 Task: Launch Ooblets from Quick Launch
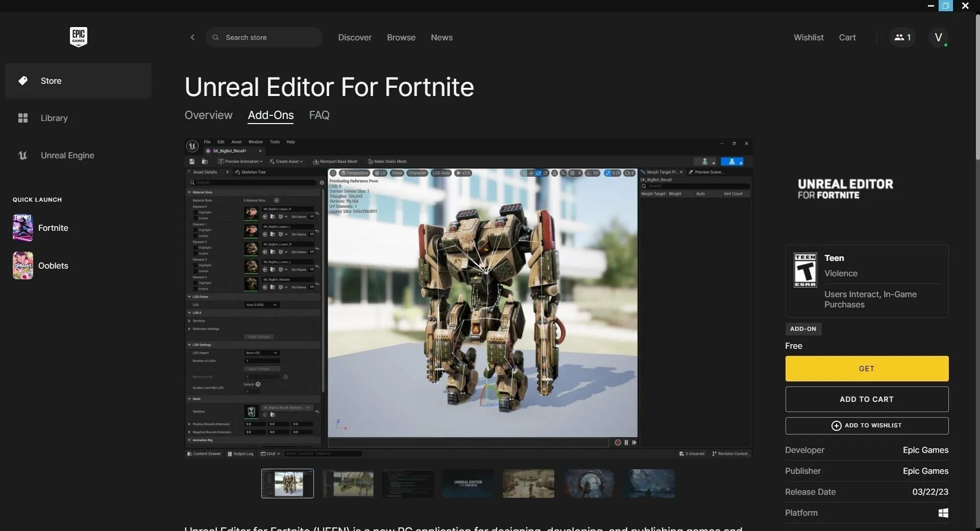41,265
